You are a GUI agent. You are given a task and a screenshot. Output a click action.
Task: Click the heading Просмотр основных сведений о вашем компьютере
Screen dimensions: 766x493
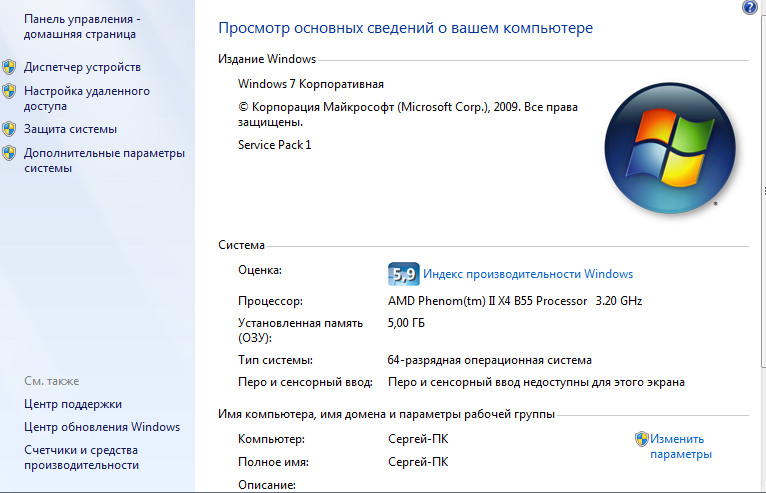(x=405, y=28)
